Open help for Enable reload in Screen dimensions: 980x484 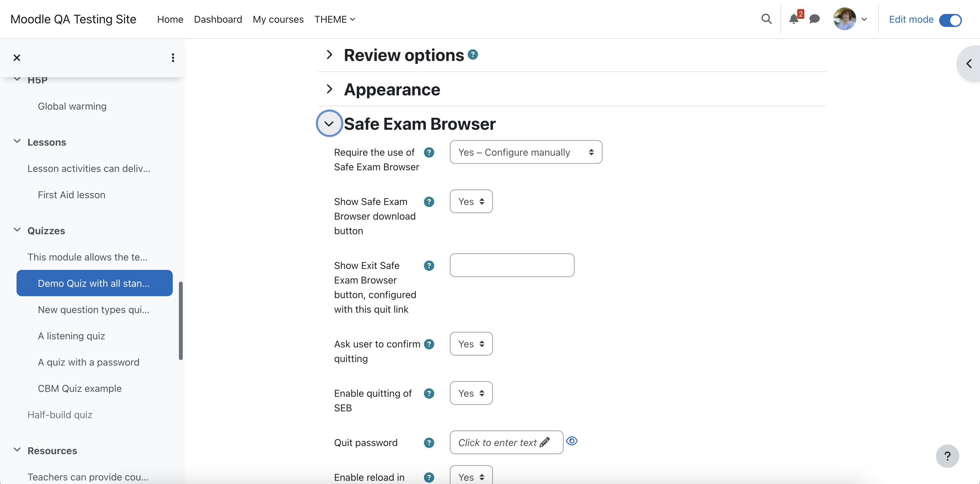429,477
